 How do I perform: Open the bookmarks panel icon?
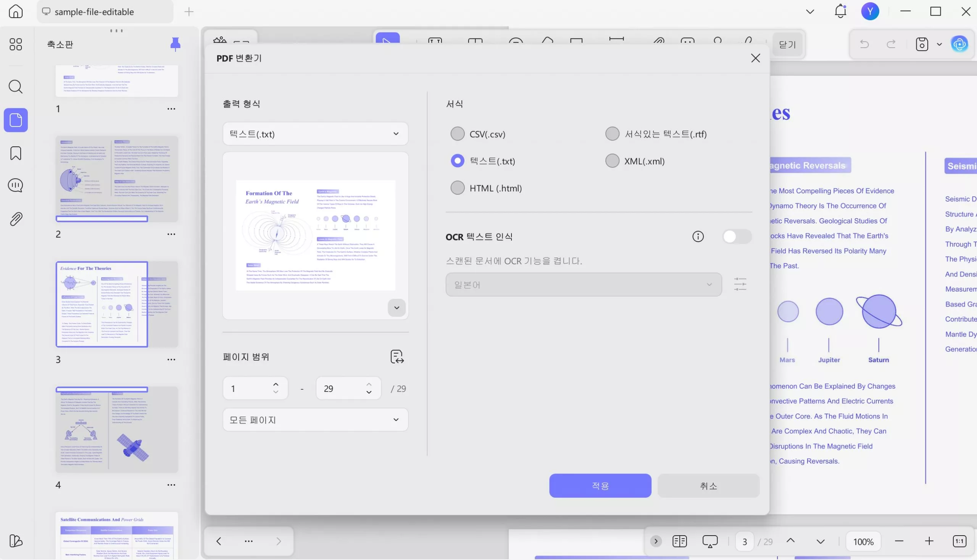coord(15,153)
